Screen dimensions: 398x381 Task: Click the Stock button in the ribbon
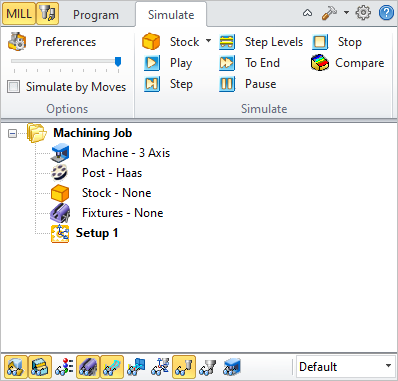coord(171,42)
